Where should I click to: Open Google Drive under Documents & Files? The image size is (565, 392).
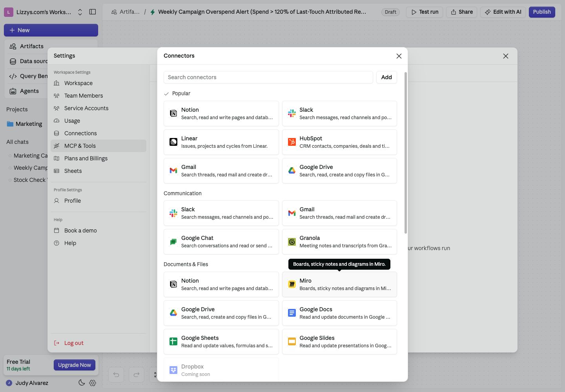click(x=221, y=313)
